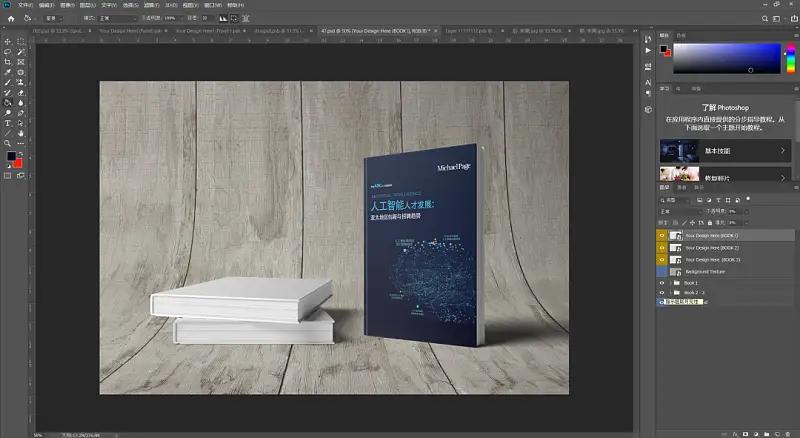Click the Play actions panel icon

pos(648,51)
